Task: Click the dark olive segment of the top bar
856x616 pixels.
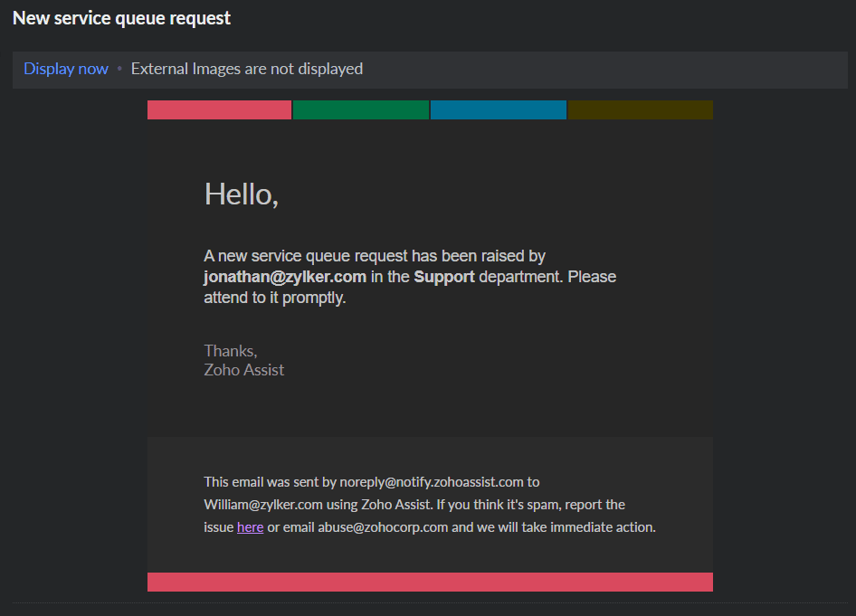Action: click(640, 110)
